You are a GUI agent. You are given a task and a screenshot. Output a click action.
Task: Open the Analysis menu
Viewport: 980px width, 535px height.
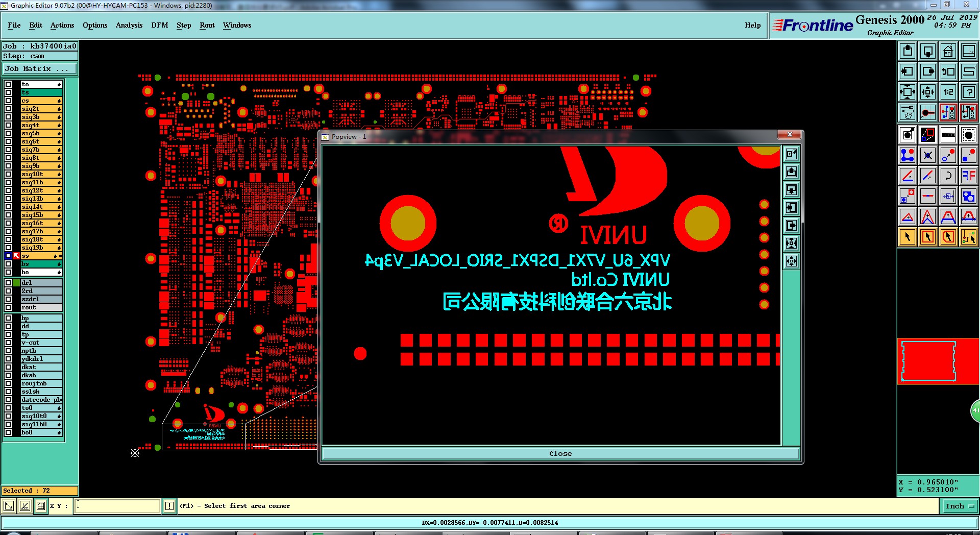[129, 25]
